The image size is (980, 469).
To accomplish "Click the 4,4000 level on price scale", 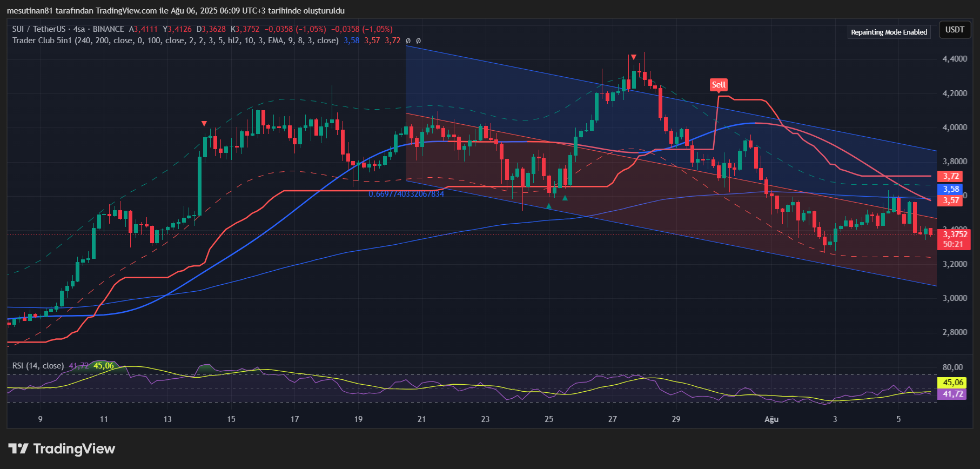I will click(x=955, y=59).
